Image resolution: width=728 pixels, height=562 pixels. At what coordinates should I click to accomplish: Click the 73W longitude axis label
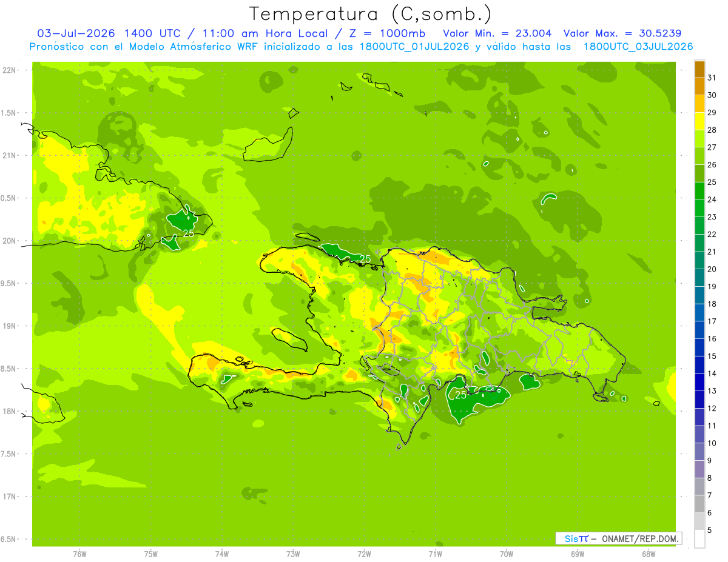pos(293,554)
